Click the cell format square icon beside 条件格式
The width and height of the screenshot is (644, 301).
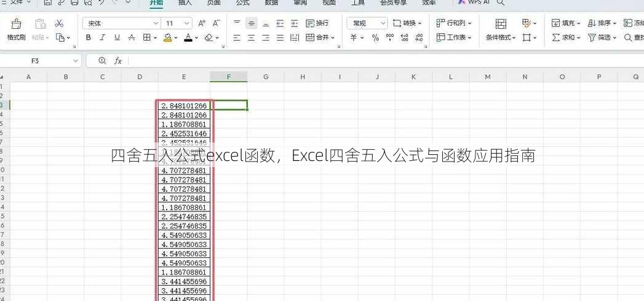click(527, 37)
